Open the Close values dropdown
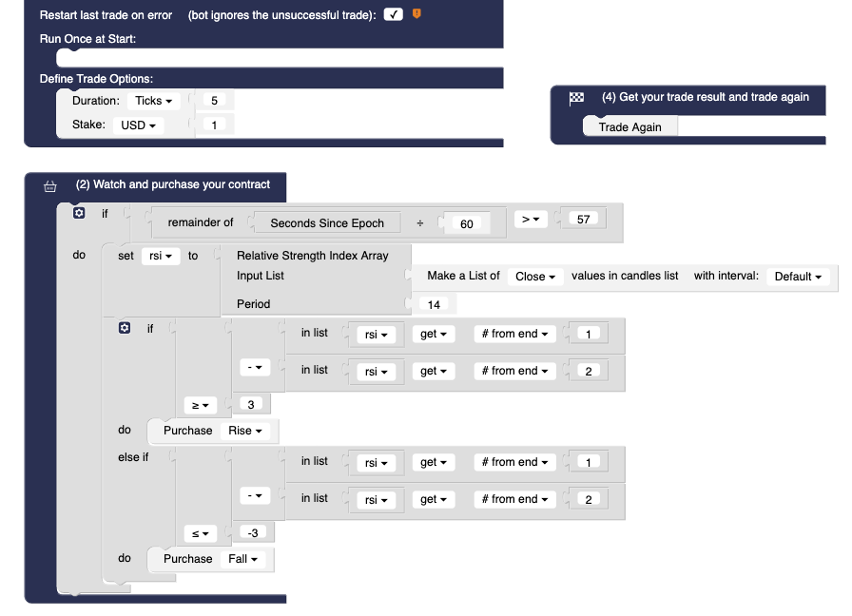This screenshot has height=616, width=852. pyautogui.click(x=535, y=277)
